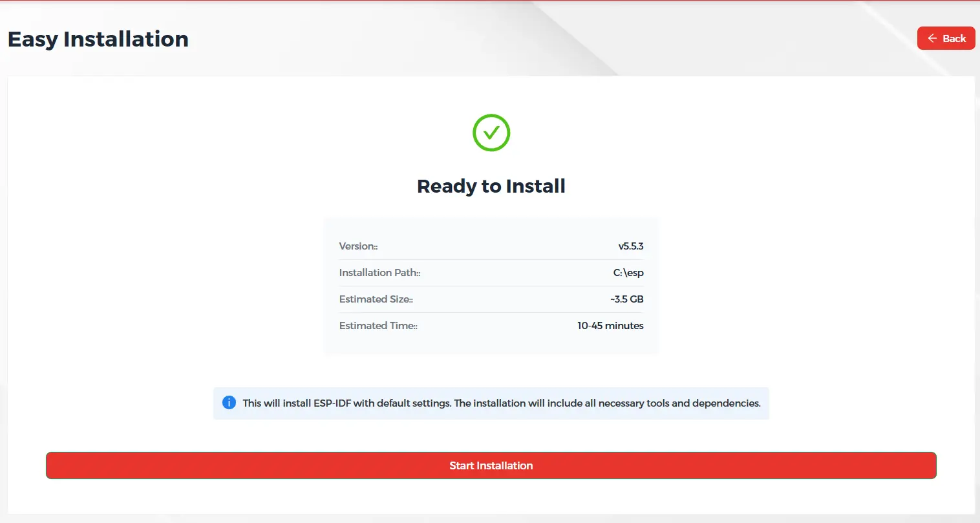This screenshot has width=980, height=523.
Task: Click the word Install in Ready to Install
Action: click(x=535, y=186)
